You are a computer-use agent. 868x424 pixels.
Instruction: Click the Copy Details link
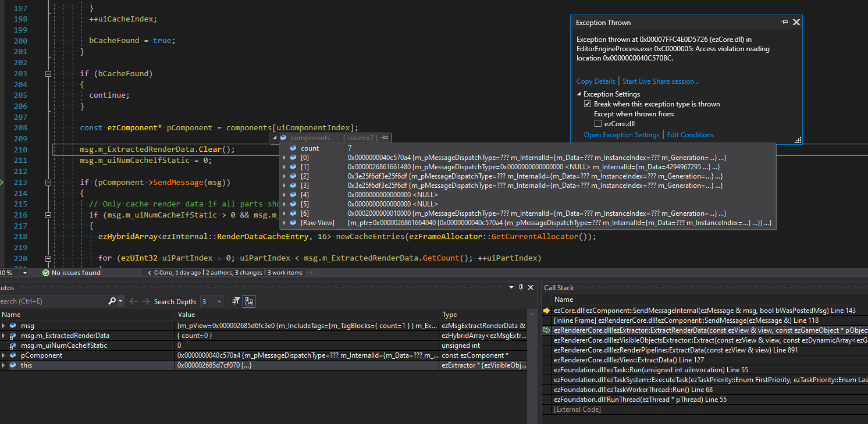pyautogui.click(x=595, y=81)
